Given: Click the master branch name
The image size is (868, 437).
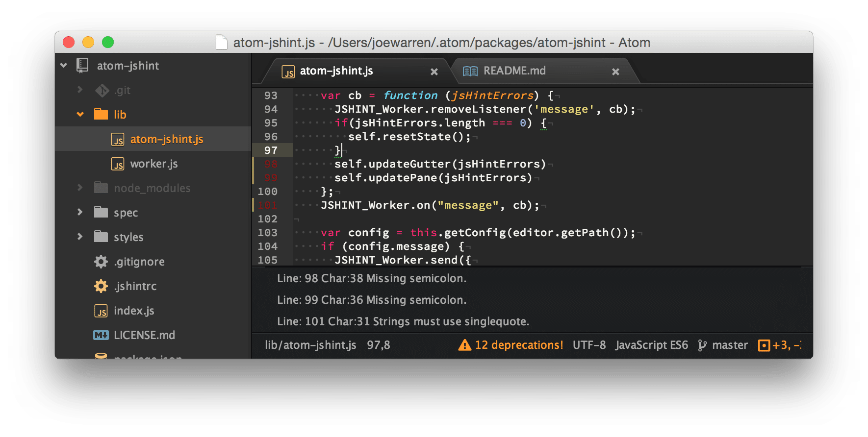Looking at the screenshot, I should [730, 345].
